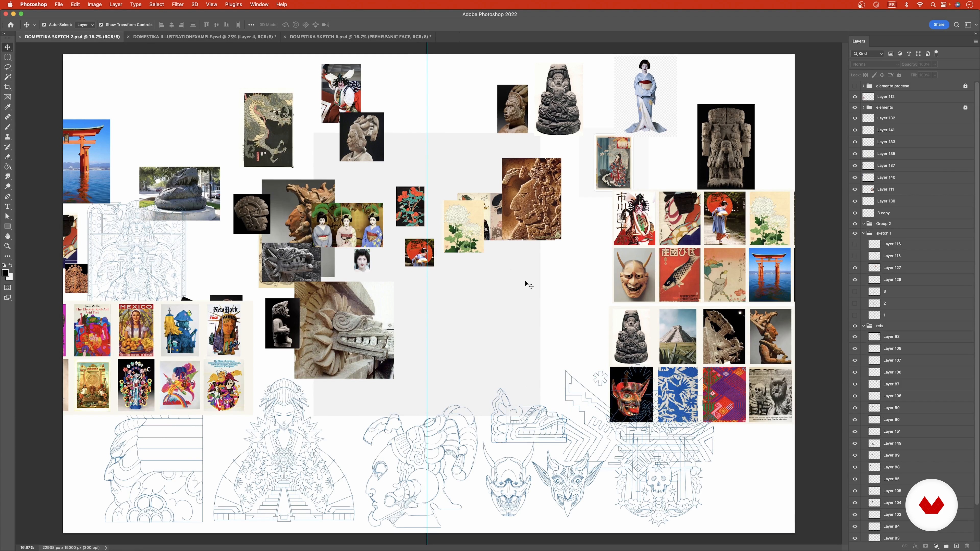
Task: Select the Crop tool
Action: (x=8, y=87)
